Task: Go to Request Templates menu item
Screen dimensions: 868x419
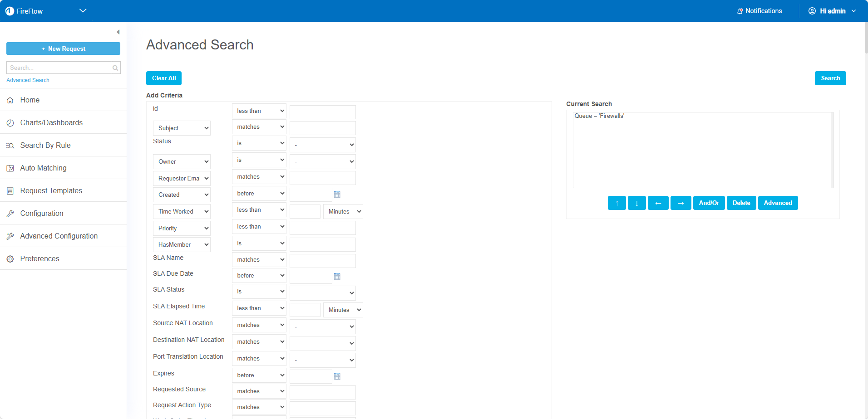Action: (51, 191)
